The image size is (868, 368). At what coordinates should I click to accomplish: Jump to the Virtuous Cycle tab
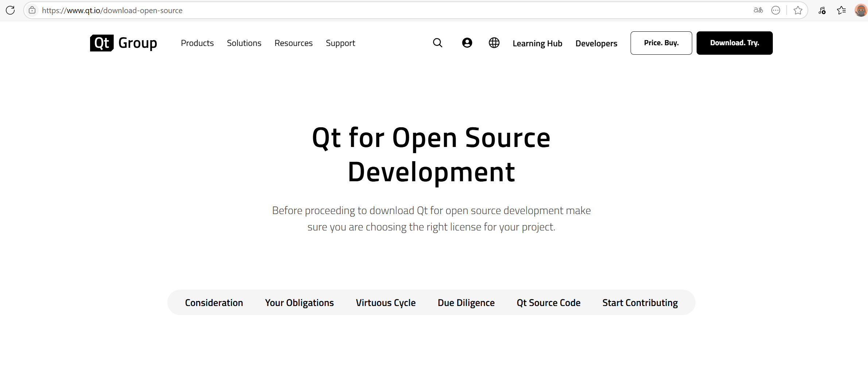386,303
